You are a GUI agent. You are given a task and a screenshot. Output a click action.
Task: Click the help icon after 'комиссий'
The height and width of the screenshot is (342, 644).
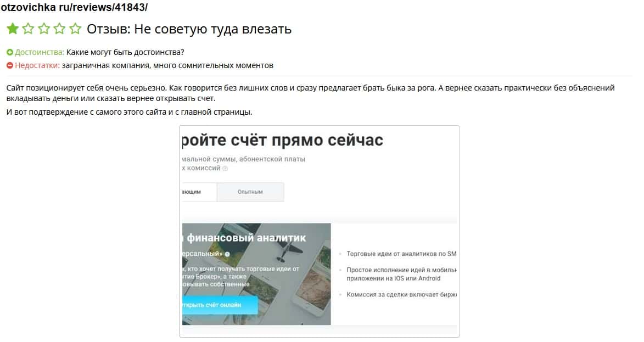[x=225, y=169]
